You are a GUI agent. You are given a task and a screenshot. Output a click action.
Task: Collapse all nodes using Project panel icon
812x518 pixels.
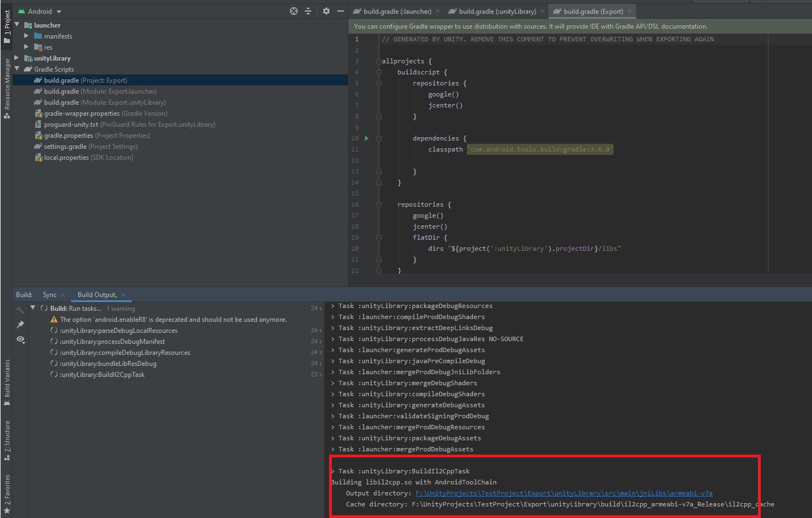(x=308, y=10)
